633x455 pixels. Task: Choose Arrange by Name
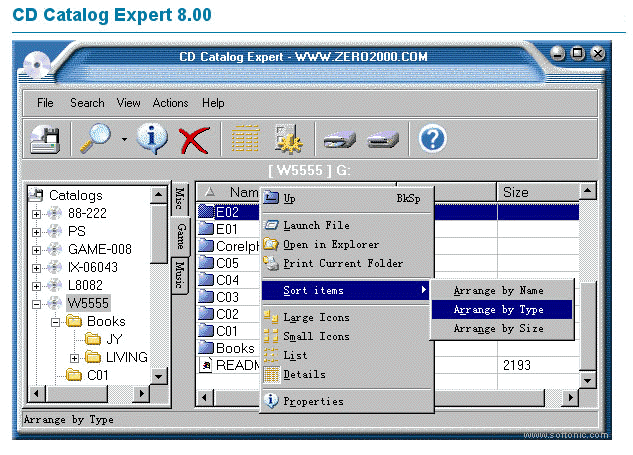(x=502, y=290)
